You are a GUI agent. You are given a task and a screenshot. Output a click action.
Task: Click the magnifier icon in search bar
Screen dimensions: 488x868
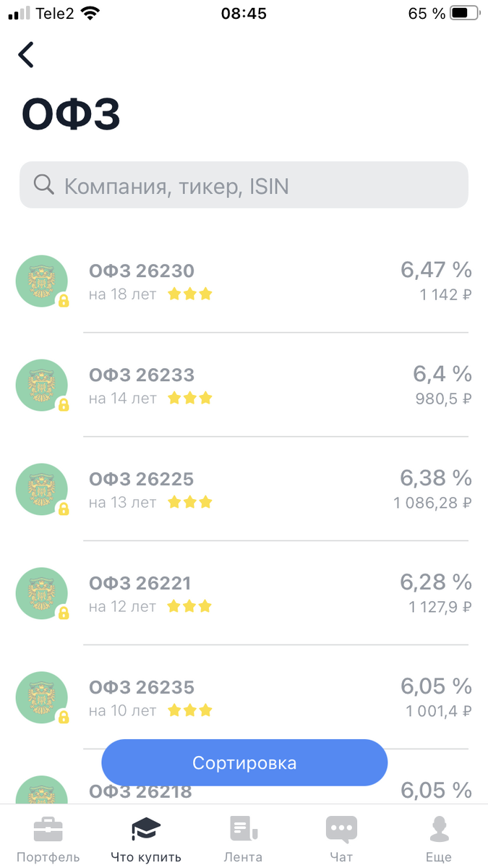pyautogui.click(x=43, y=184)
